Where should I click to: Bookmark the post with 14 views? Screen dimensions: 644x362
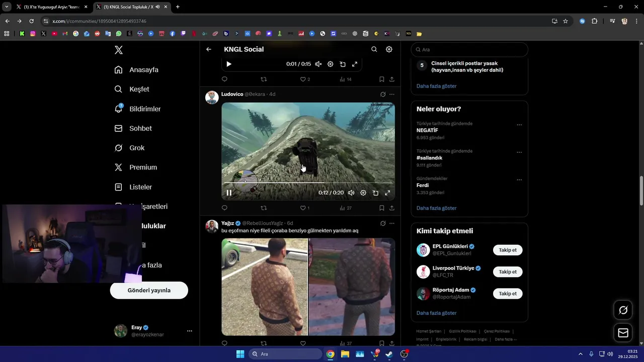382,79
